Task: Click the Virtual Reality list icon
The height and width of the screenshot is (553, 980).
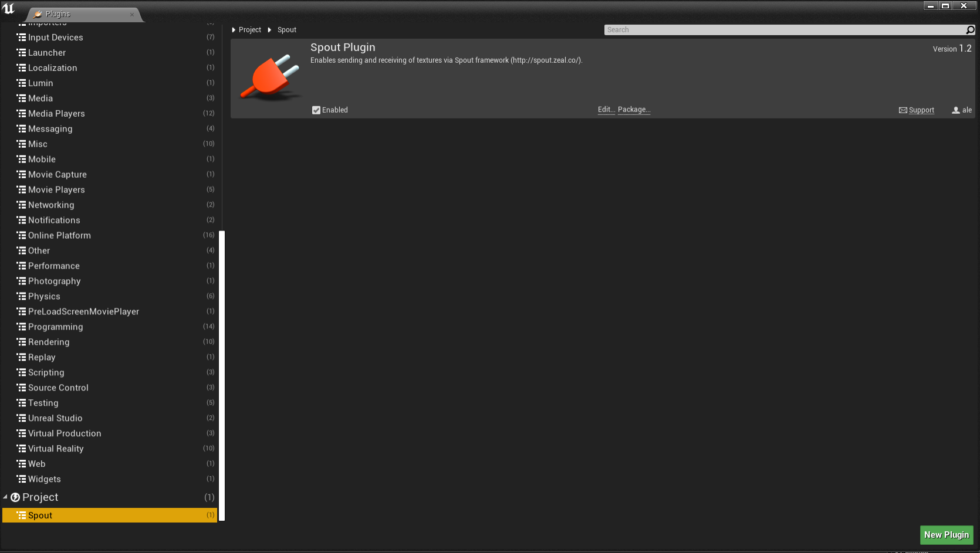Action: pos(21,449)
